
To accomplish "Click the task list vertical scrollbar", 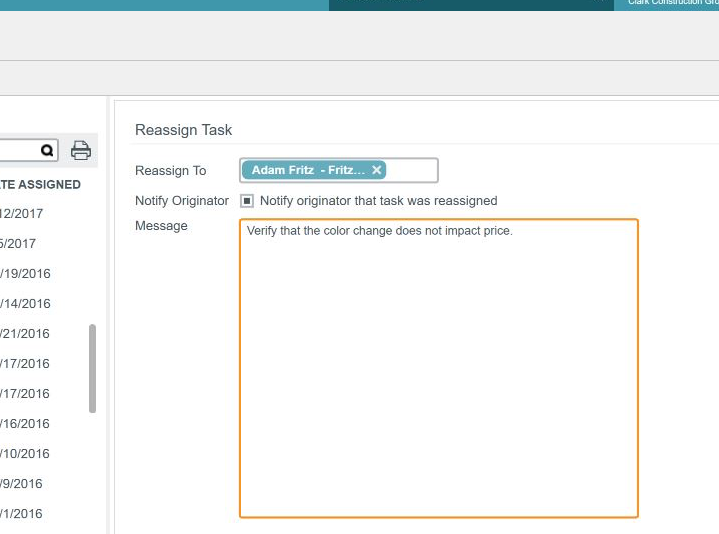I will tap(93, 368).
